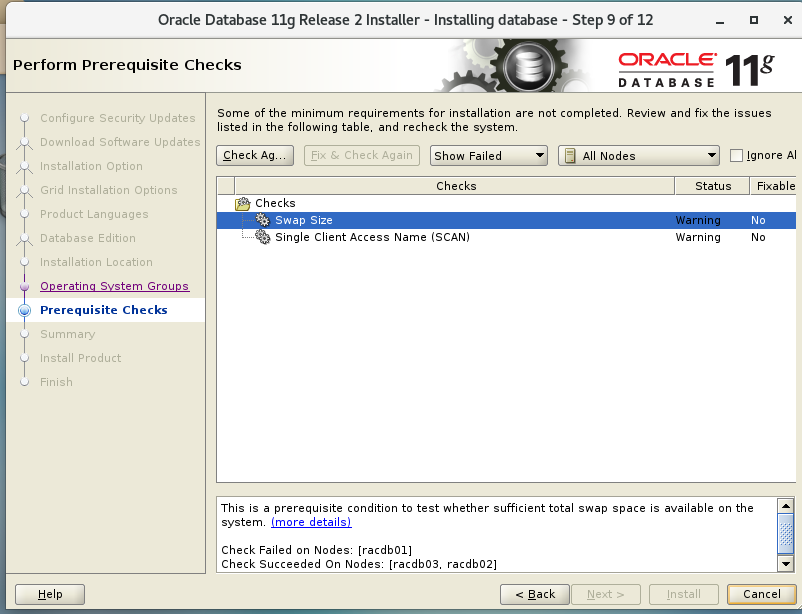
Task: Click the Prerequisite Checks step bullet icon
Action: (23, 310)
